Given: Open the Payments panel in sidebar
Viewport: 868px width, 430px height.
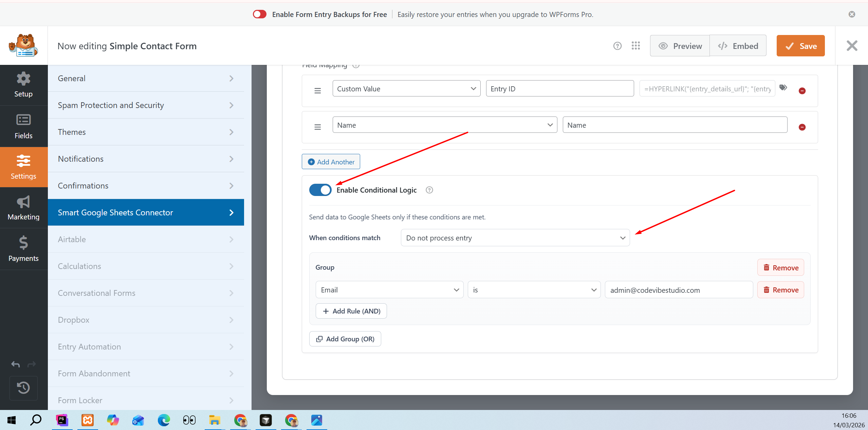Looking at the screenshot, I should [23, 249].
